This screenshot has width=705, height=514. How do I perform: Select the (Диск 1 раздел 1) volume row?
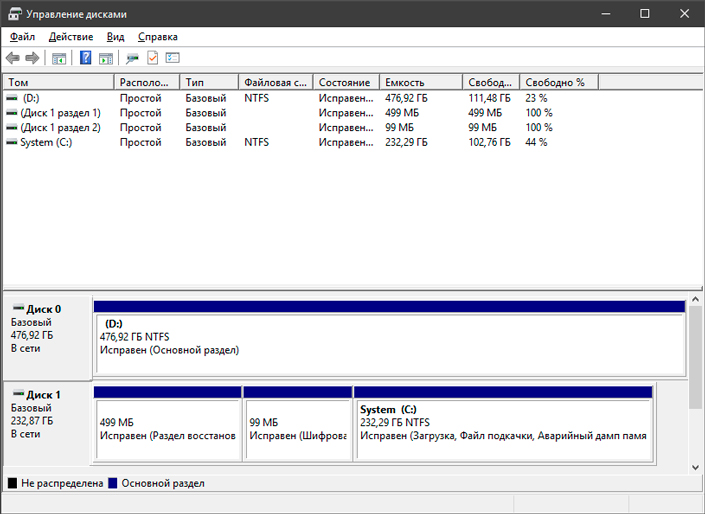301,113
